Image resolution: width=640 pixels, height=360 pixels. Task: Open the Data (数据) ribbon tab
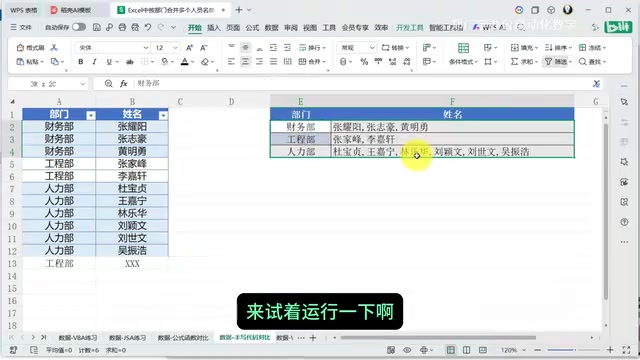[x=271, y=27]
